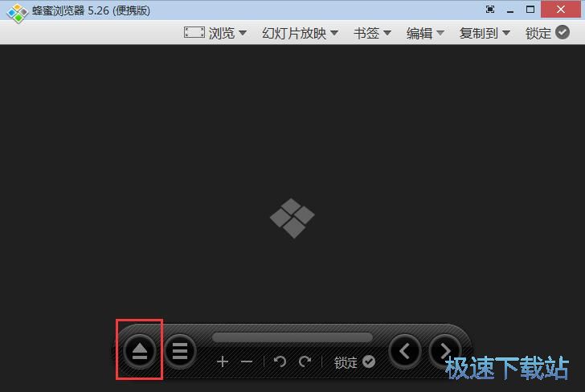Click the title bar fullscreen icon

[490, 10]
